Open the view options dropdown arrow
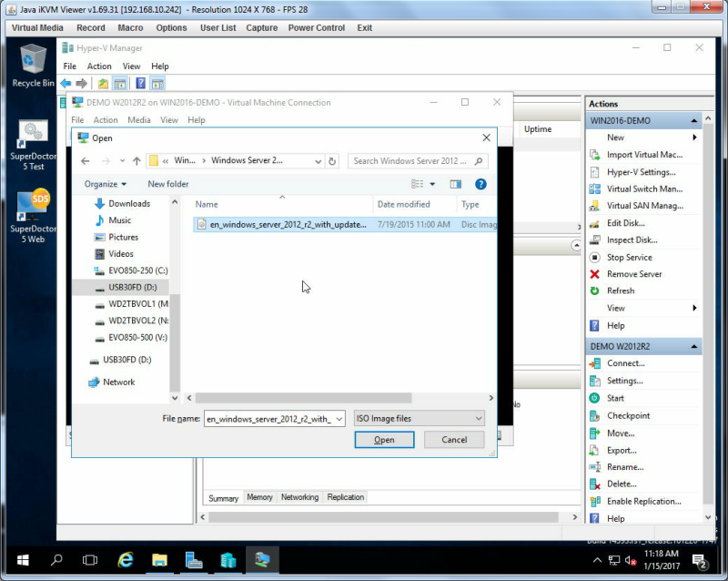Image resolution: width=728 pixels, height=581 pixels. [432, 185]
